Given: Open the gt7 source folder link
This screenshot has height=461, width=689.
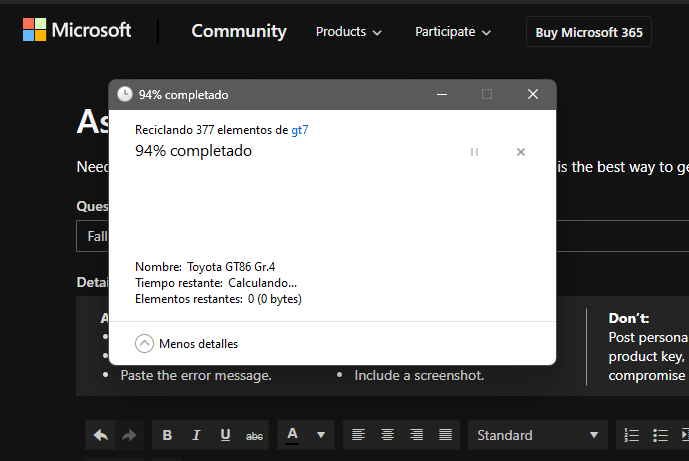Looking at the screenshot, I should point(300,130).
